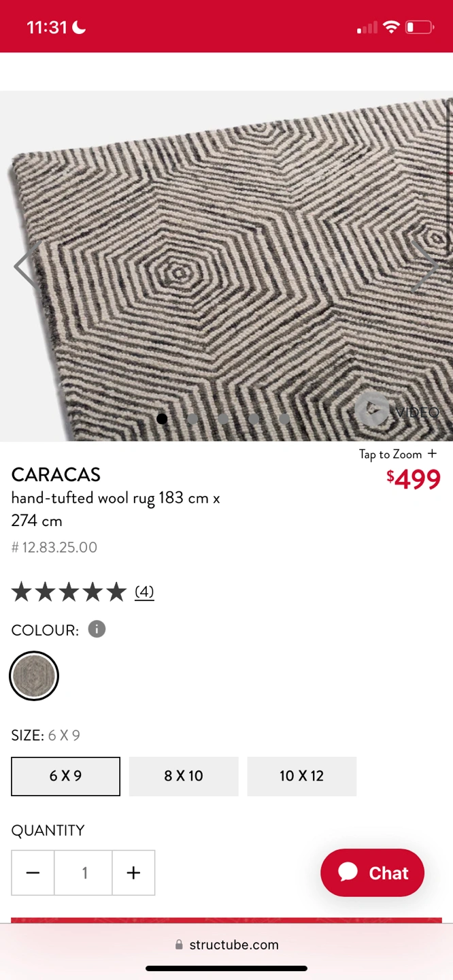Click the quantity input field

84,872
